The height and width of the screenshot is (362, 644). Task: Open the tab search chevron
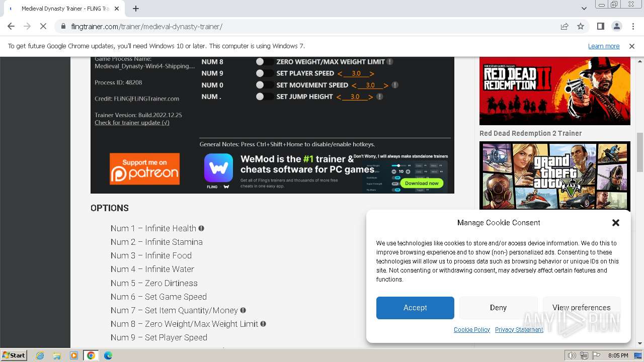(584, 9)
